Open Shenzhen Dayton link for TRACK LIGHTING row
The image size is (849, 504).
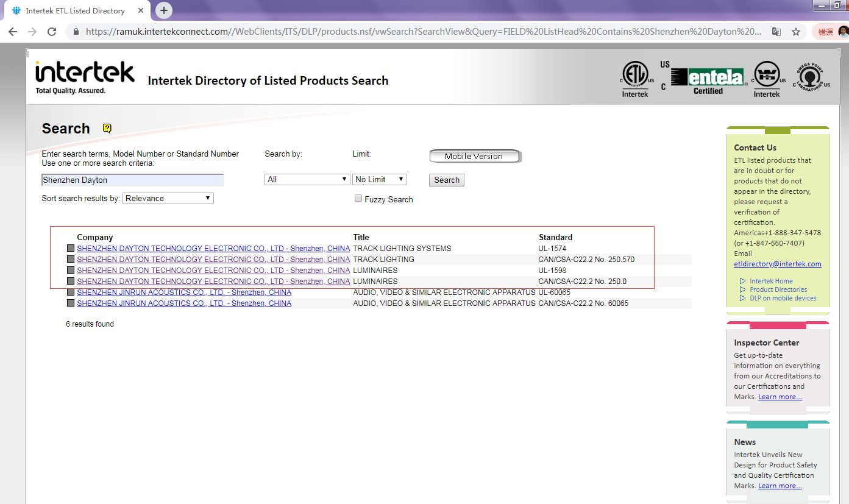coord(213,259)
